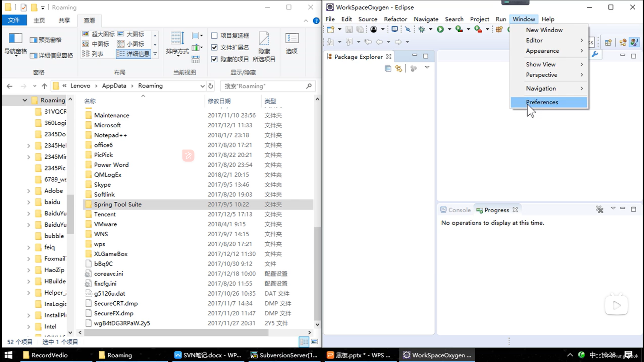Switch to the Console tab

(x=456, y=210)
